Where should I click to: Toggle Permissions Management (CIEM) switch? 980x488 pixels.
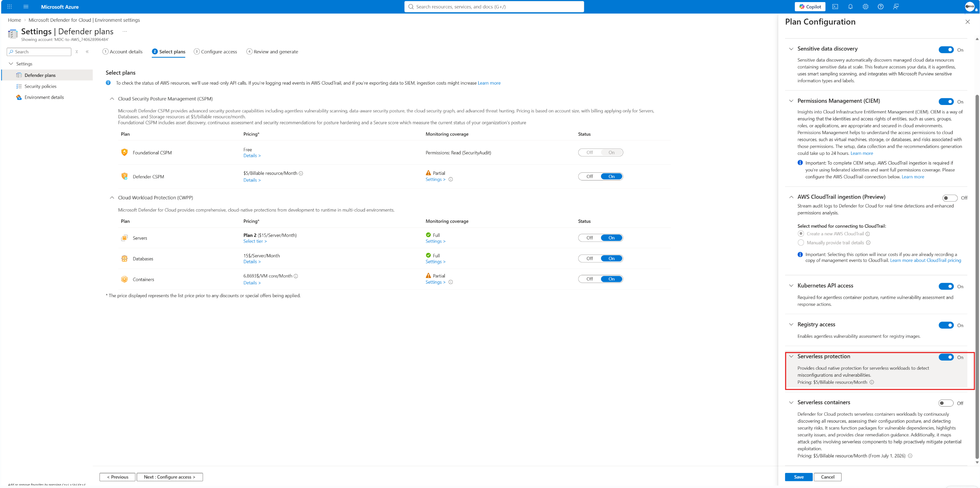946,101
